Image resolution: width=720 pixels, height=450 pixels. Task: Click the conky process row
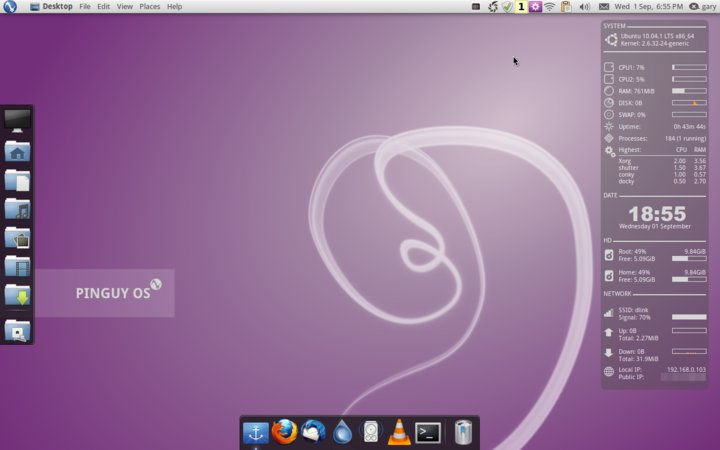pos(662,174)
